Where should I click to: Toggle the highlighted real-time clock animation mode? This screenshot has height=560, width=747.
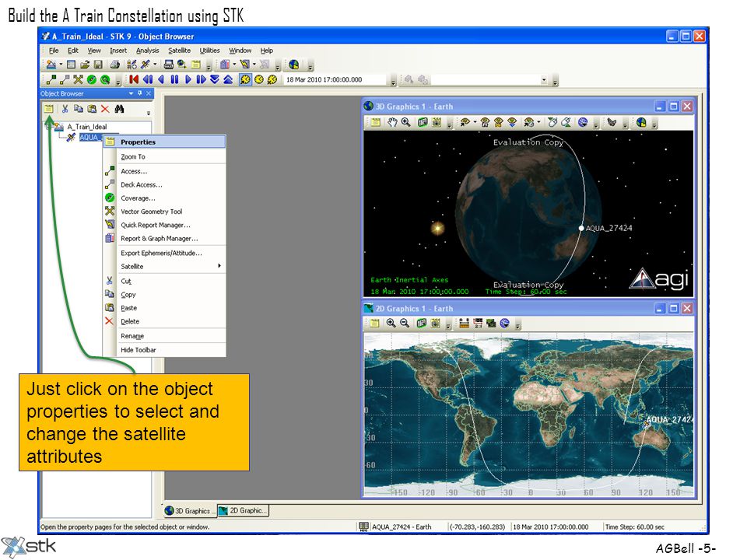click(245, 79)
